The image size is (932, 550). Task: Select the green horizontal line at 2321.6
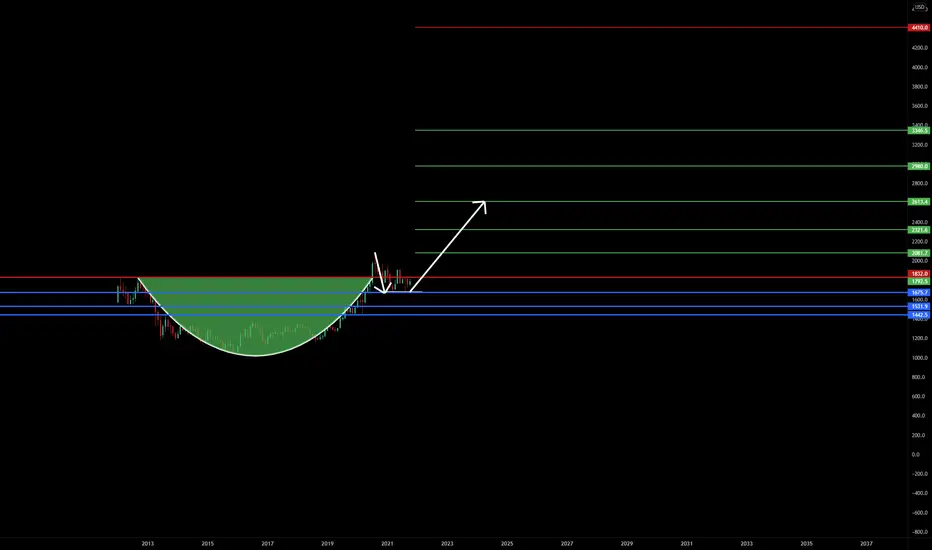[661, 230]
